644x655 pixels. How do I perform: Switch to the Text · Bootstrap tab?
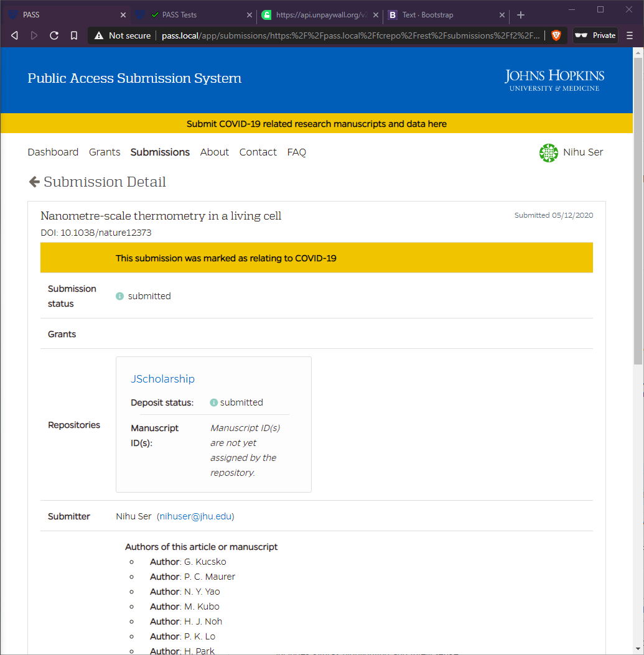coord(427,15)
